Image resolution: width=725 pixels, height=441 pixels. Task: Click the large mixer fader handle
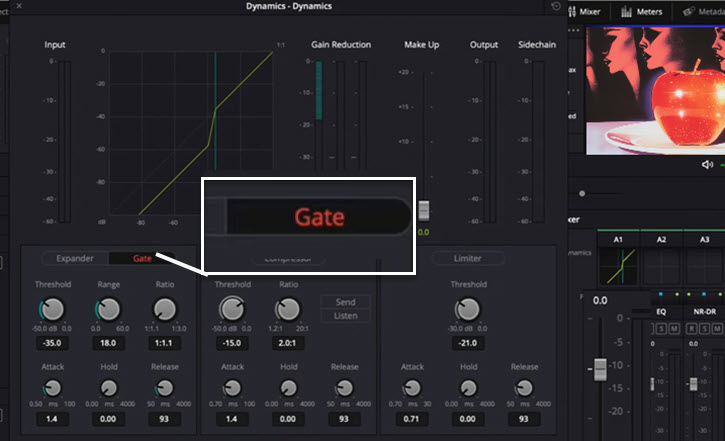[x=600, y=369]
